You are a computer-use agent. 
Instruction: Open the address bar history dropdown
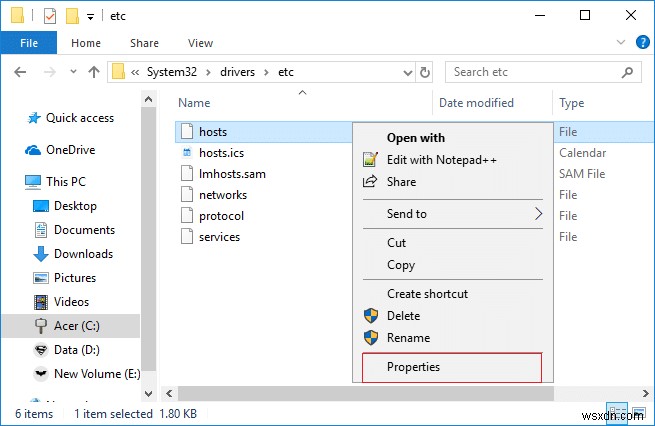408,73
